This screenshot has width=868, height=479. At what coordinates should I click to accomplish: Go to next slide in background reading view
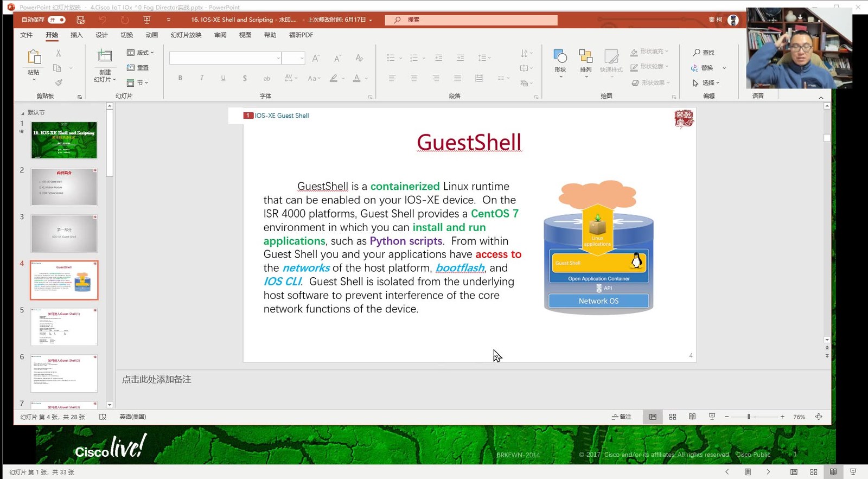point(768,472)
